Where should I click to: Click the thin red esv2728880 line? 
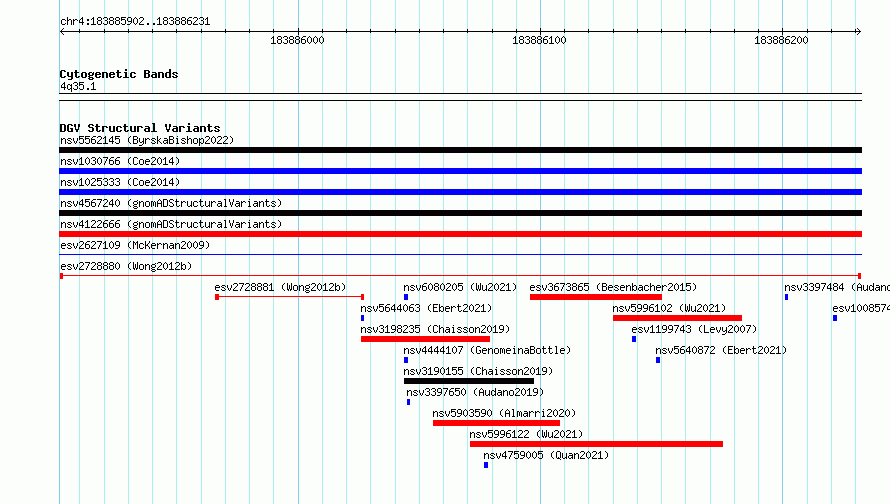460,276
